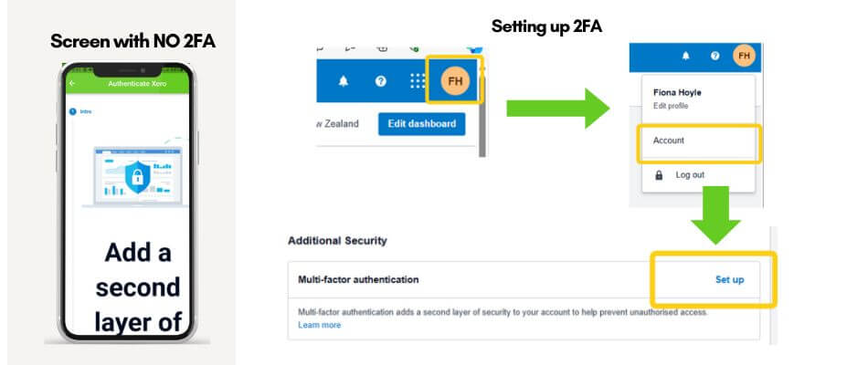Click the help icon above the profile menu
Screen dimensions: 868x365
[x=715, y=56]
